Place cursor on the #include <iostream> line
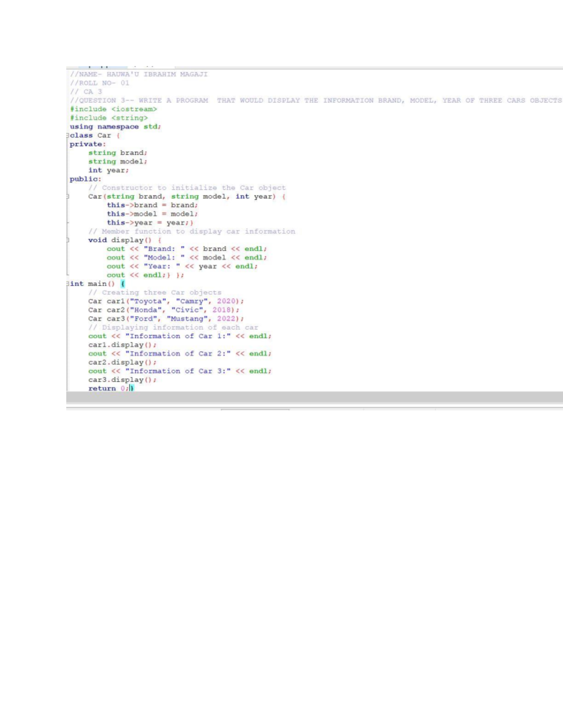 [x=114, y=109]
